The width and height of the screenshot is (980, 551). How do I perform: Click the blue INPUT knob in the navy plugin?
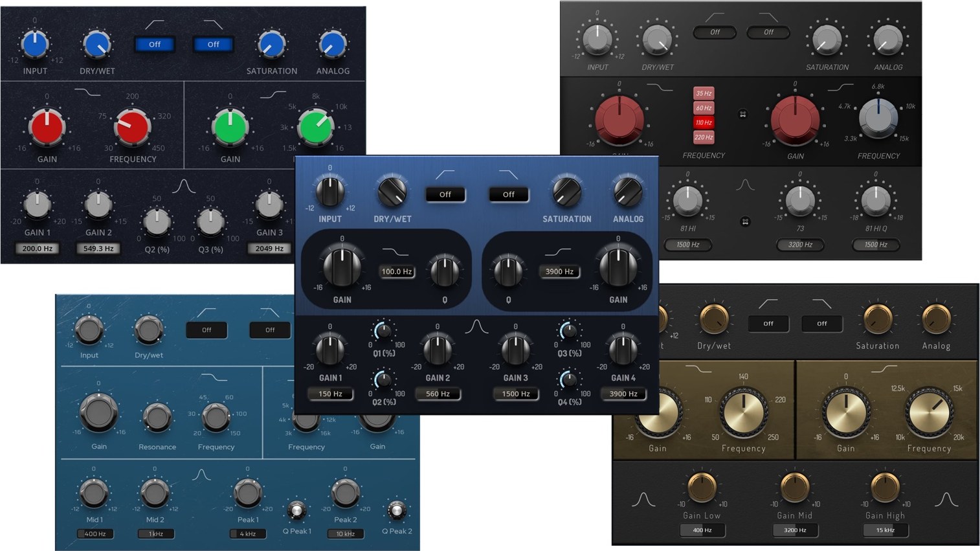(35, 44)
